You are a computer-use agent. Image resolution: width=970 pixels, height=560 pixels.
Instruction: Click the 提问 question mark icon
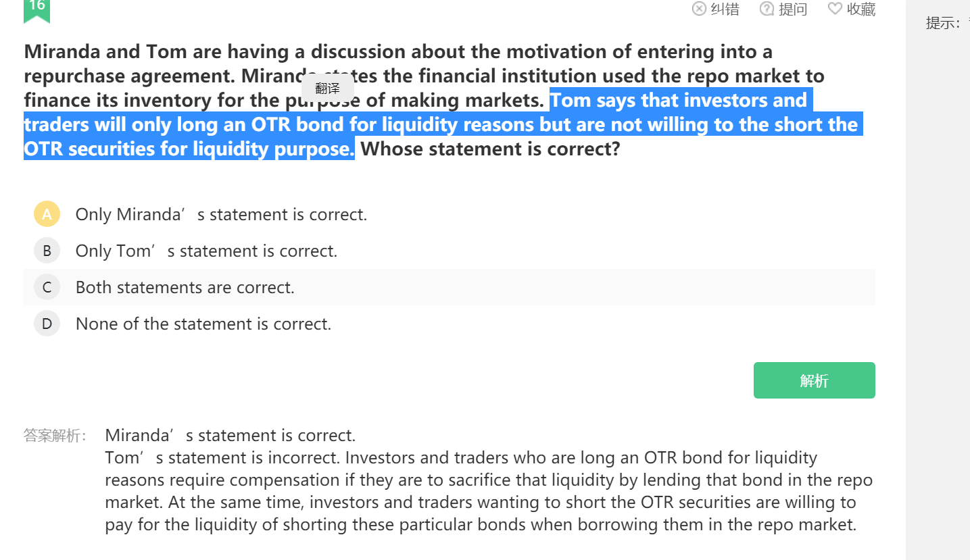pos(767,9)
